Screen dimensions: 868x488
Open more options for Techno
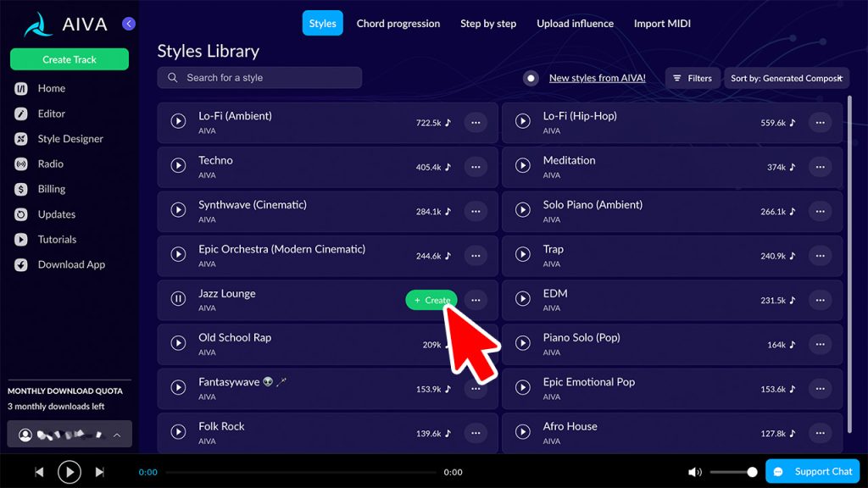coord(476,167)
